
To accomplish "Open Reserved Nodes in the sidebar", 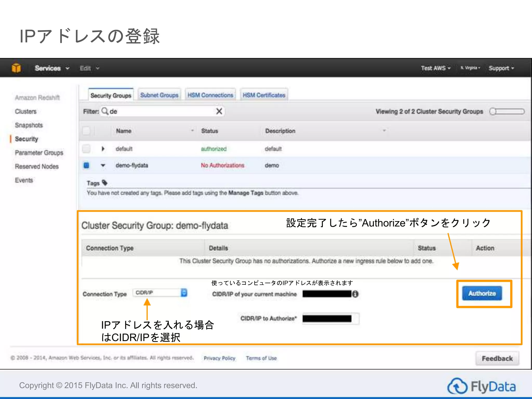I will click(x=37, y=167).
